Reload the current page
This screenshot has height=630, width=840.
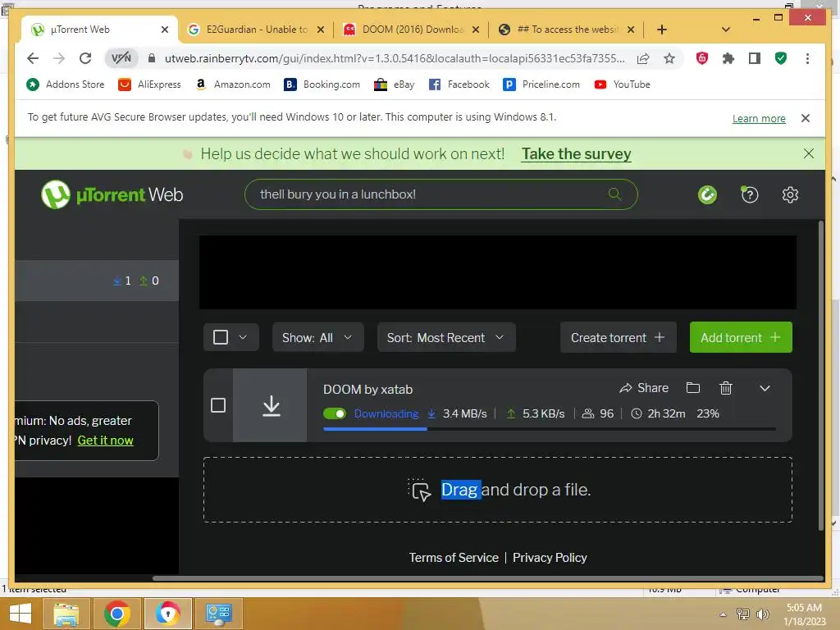click(x=85, y=58)
